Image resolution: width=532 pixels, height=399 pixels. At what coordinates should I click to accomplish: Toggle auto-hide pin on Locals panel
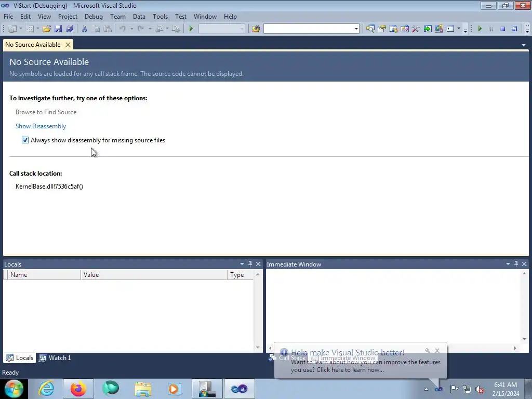click(250, 264)
